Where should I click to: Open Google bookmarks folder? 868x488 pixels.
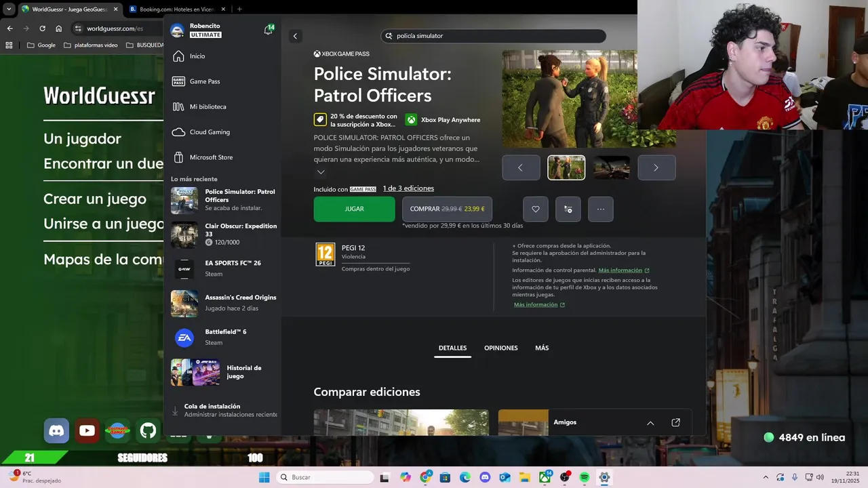pos(41,45)
